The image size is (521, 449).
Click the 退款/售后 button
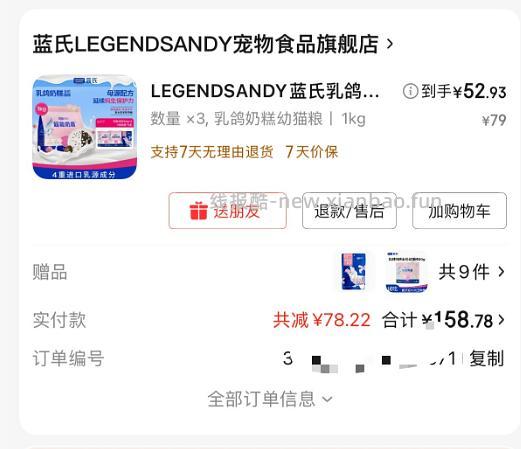point(349,211)
